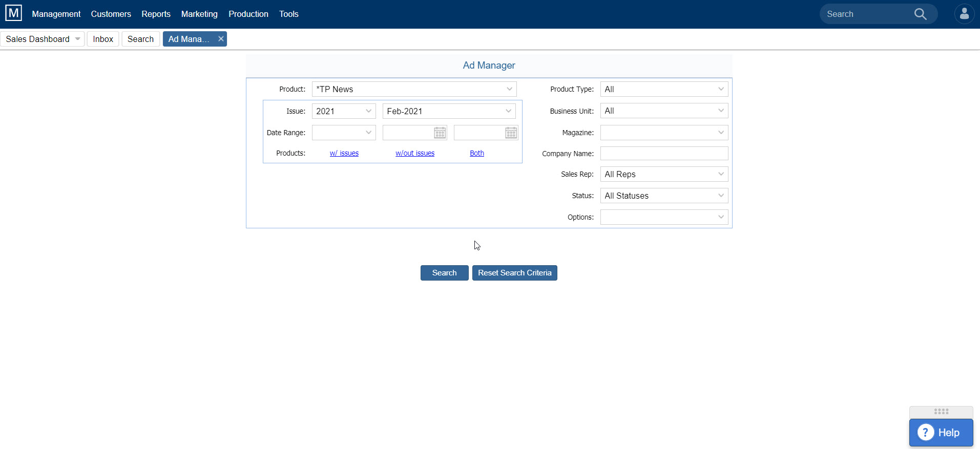Expand the Product Type dropdown
This screenshot has width=980, height=449.
(664, 89)
